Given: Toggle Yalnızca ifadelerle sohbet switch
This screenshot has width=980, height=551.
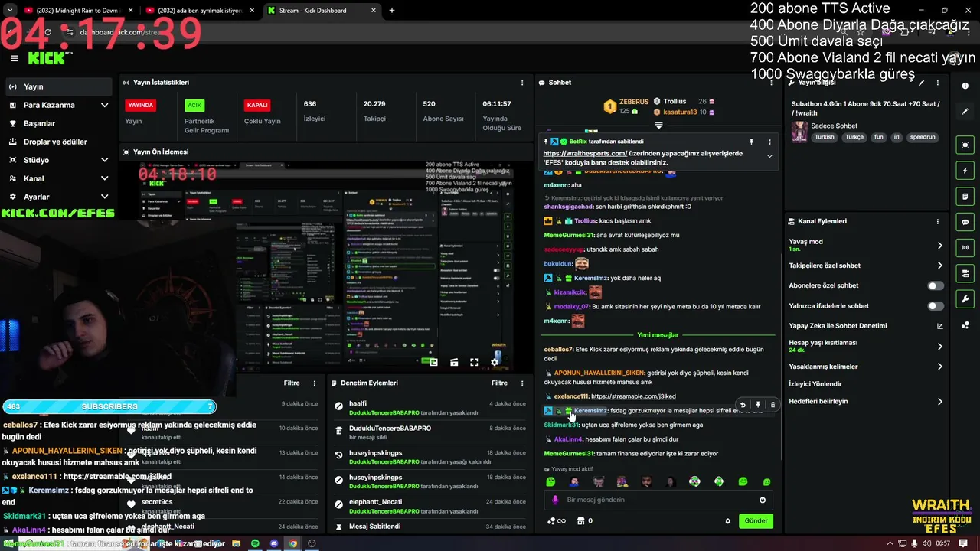Looking at the screenshot, I should (936, 306).
